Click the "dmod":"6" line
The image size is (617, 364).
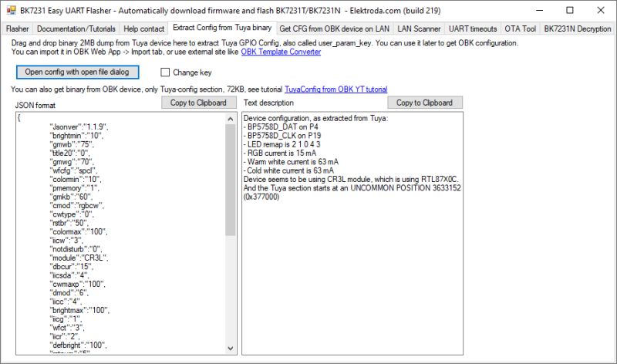point(69,293)
